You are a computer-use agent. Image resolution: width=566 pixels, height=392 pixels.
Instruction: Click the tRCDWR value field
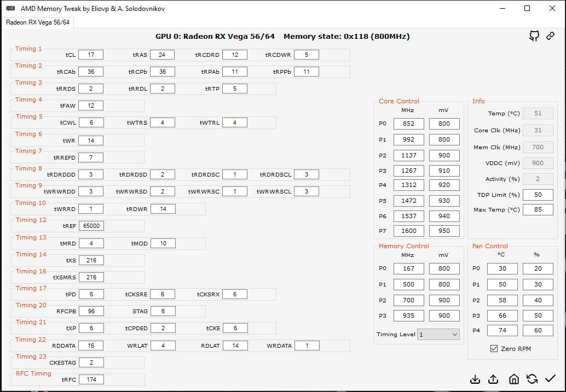pyautogui.click(x=307, y=55)
